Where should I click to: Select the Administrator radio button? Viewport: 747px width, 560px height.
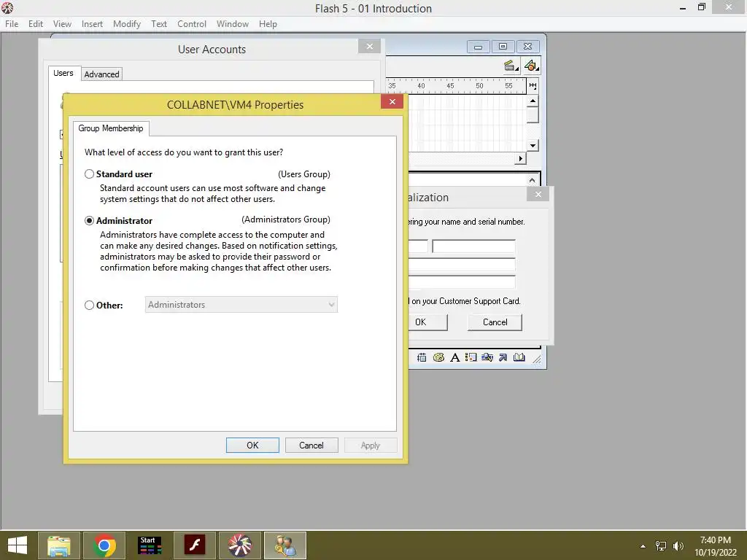(89, 220)
